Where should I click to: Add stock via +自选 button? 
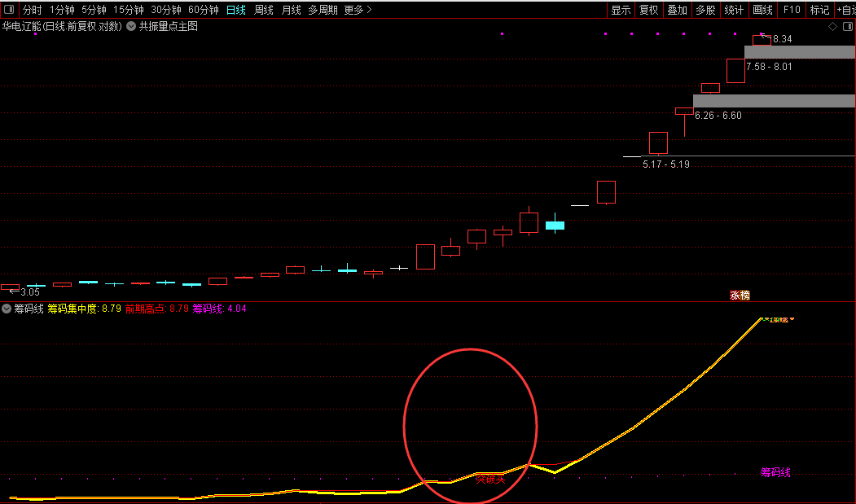845,10
